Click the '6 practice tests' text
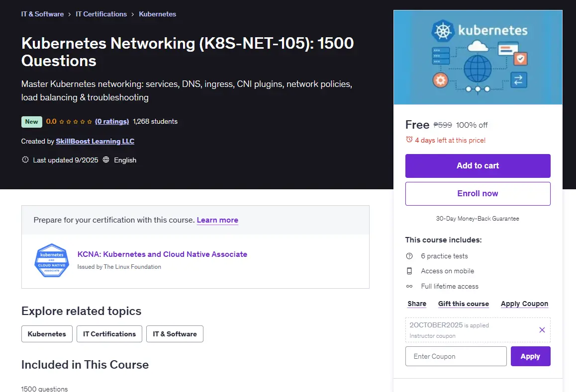Screen dimensions: 576x392 coord(445,256)
